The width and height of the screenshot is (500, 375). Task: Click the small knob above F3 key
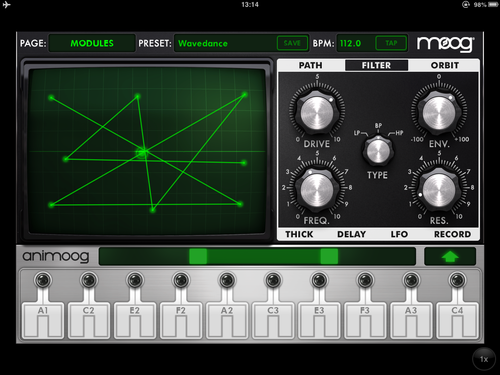(365, 280)
